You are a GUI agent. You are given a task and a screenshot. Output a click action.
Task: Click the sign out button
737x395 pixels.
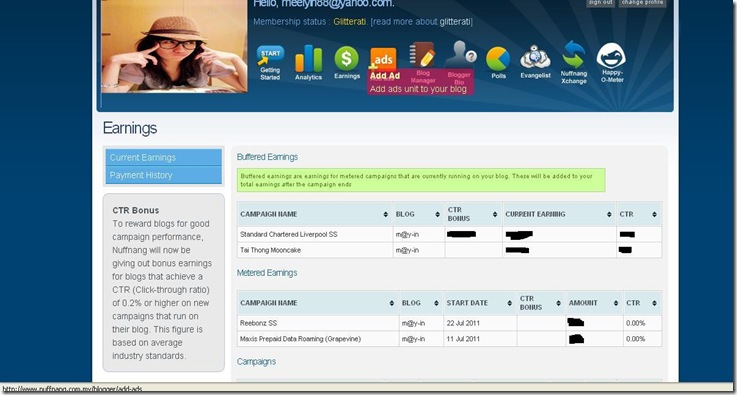pos(600,3)
